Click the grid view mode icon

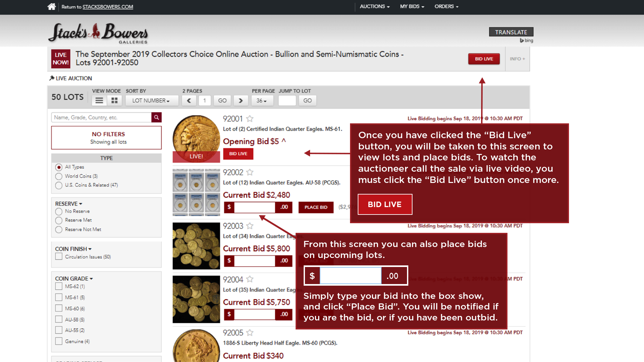click(115, 100)
